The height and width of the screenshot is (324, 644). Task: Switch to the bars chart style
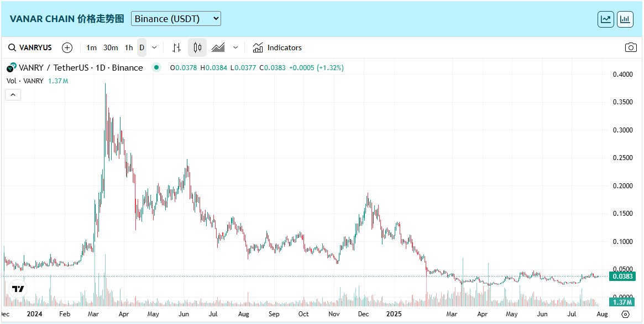tap(176, 47)
